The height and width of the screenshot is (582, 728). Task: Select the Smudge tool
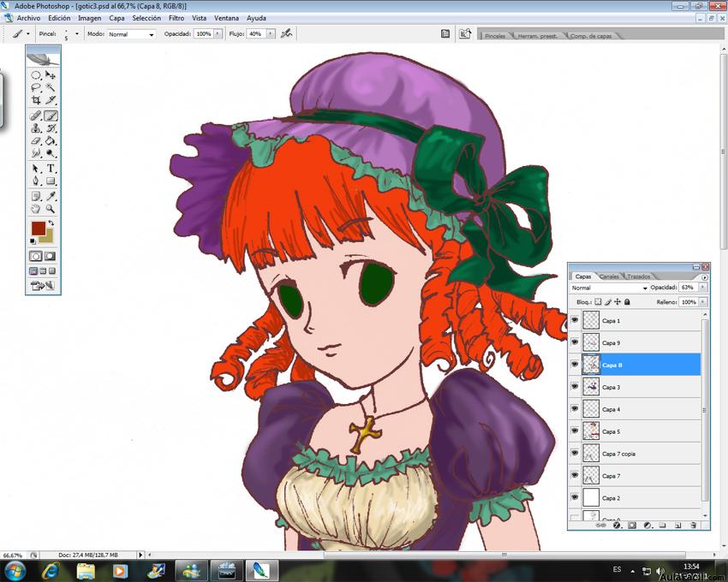pos(36,153)
